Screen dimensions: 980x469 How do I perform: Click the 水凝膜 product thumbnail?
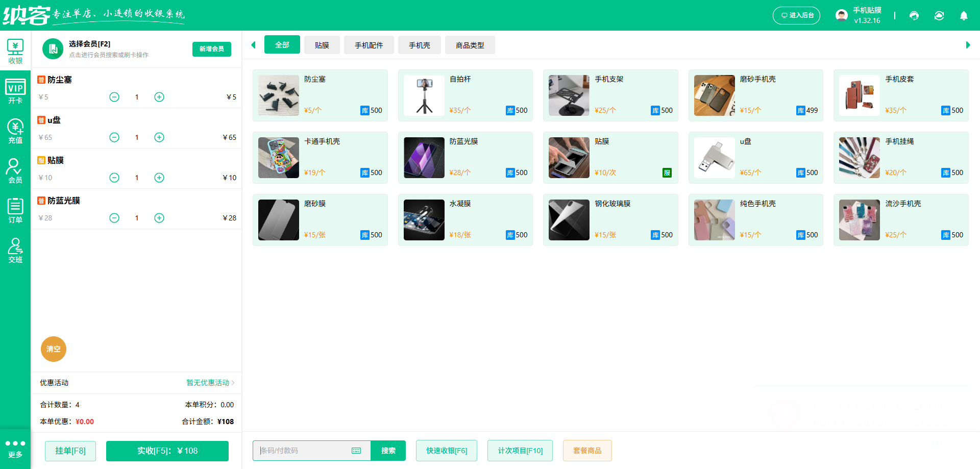[x=424, y=220]
